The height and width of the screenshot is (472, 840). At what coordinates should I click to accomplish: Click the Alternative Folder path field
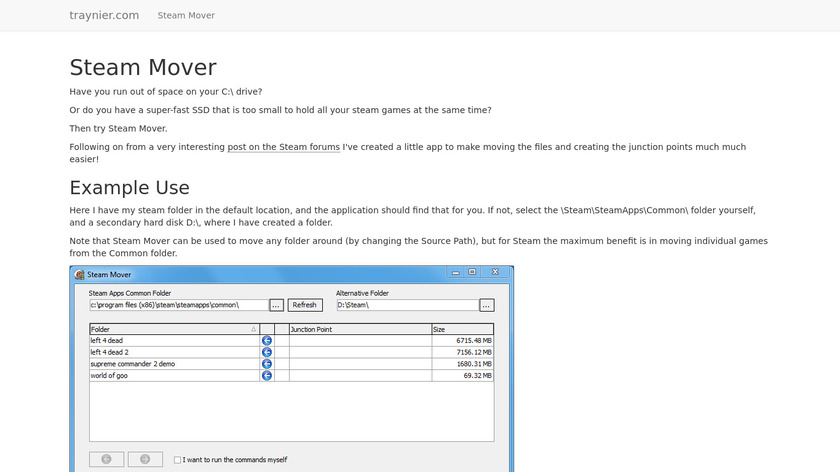pos(407,305)
